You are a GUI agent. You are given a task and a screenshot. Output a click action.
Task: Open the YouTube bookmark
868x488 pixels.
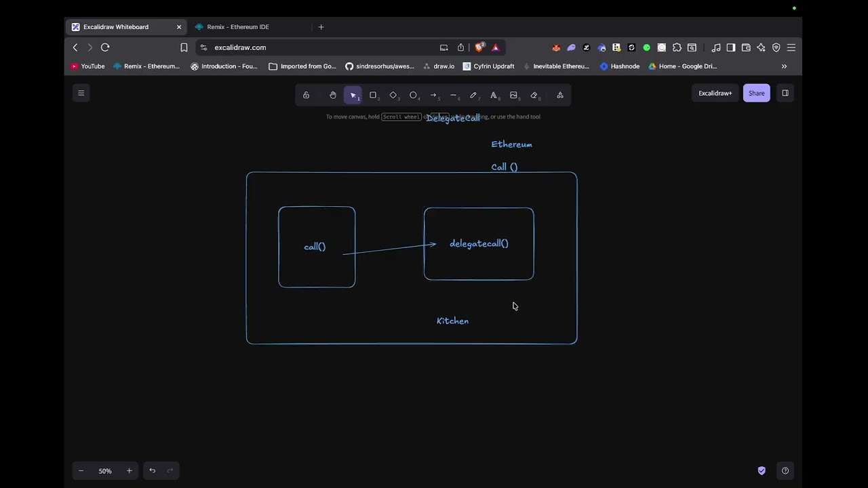click(x=87, y=66)
